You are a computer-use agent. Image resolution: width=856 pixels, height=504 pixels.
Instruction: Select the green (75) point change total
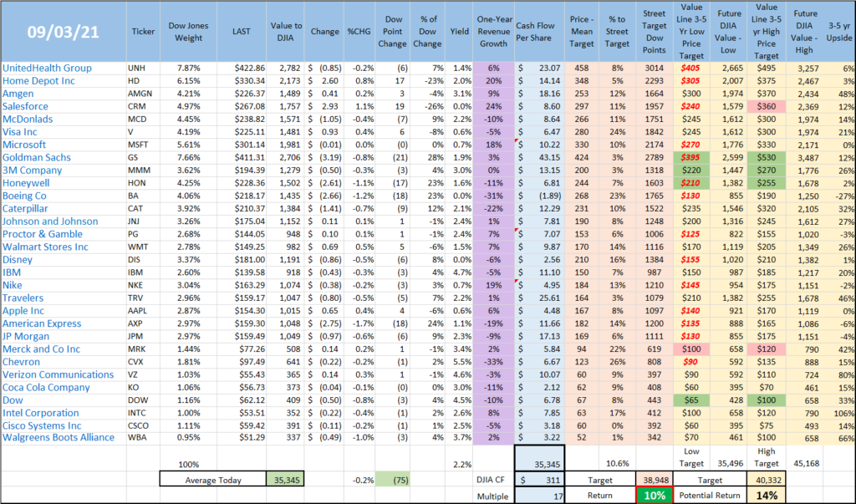392,480
